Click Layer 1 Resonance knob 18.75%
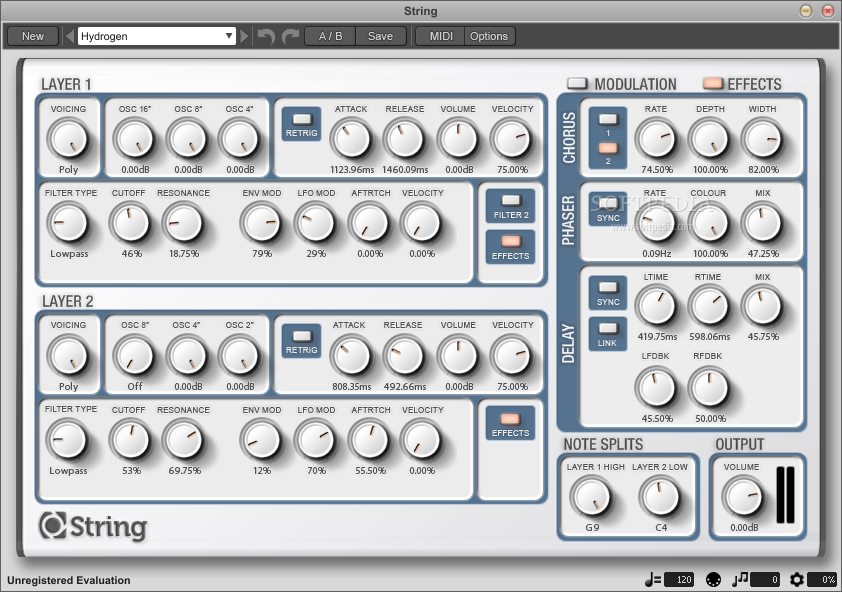 coord(183,222)
